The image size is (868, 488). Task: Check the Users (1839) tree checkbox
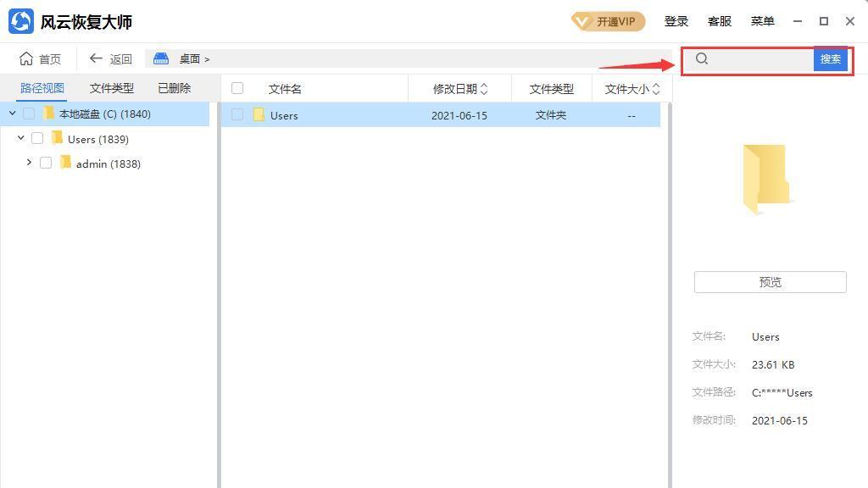pos(37,138)
